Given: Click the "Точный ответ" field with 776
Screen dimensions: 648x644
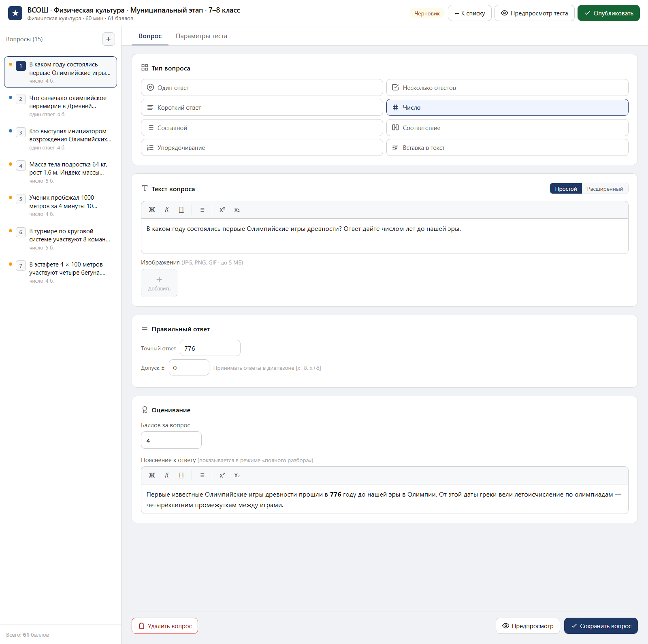Looking at the screenshot, I should [210, 348].
